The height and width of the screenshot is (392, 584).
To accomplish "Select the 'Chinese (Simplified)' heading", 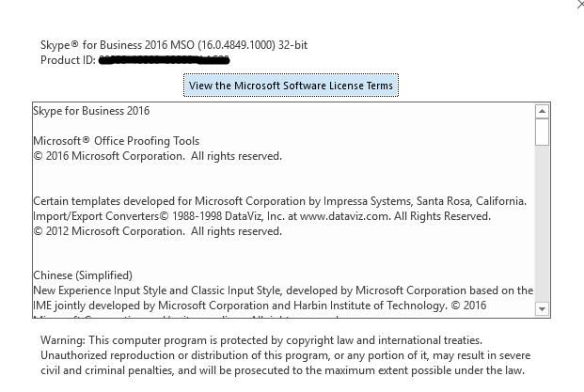I will (x=83, y=275).
